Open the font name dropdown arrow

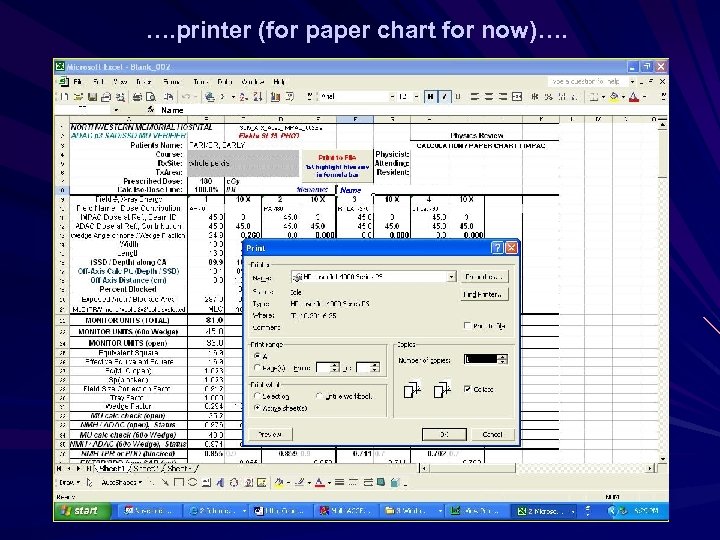pos(392,97)
